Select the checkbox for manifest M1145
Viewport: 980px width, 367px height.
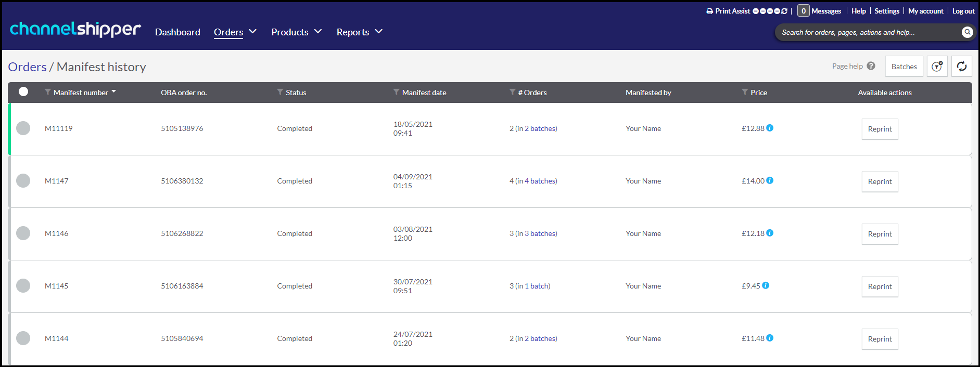tap(23, 286)
